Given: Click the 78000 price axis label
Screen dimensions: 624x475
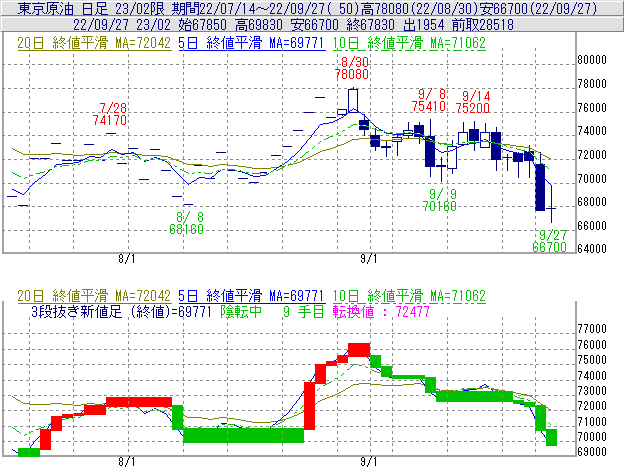Looking at the screenshot, I should (x=592, y=84).
